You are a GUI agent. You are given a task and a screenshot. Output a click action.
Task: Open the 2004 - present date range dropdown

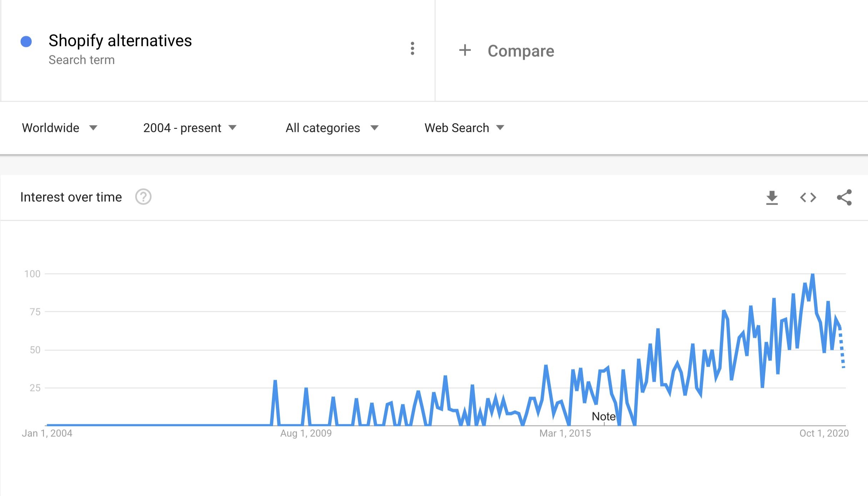190,128
